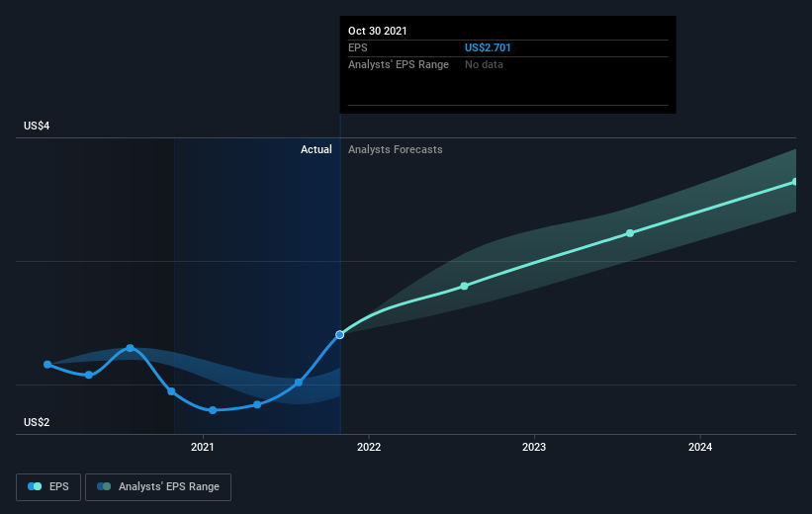Click the EPS peak point in mid-2020
The height and width of the screenshot is (514, 812).
130,348
